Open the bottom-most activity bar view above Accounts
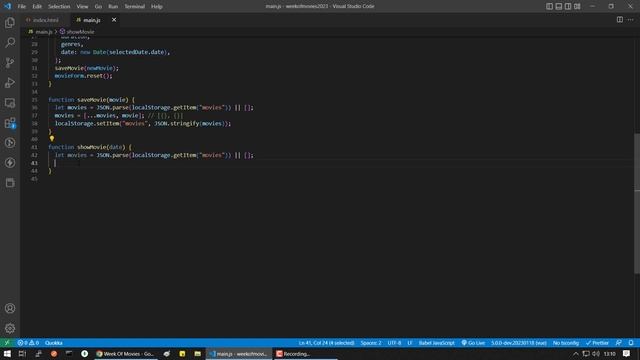Image resolution: width=640 pixels, height=360 pixels. coord(10,182)
